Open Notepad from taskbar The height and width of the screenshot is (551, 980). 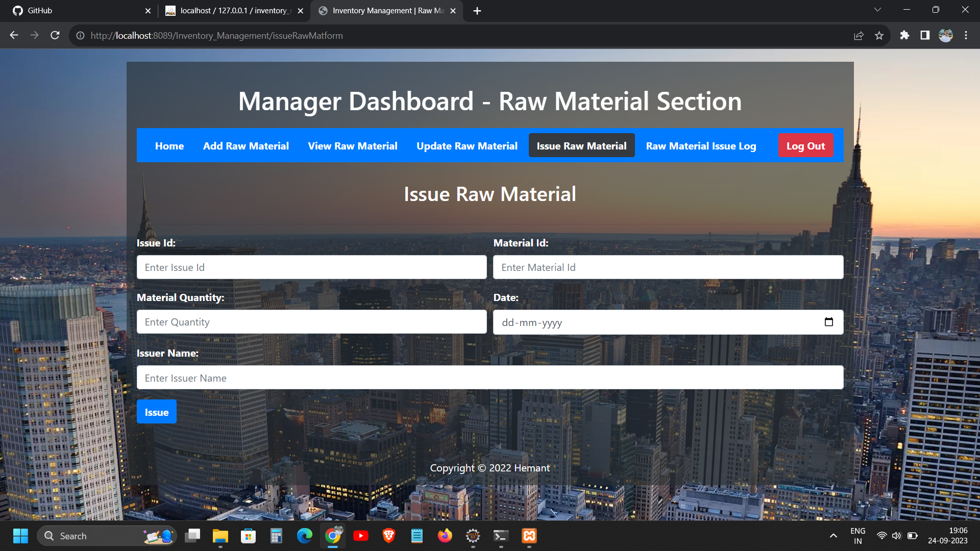pos(417,536)
